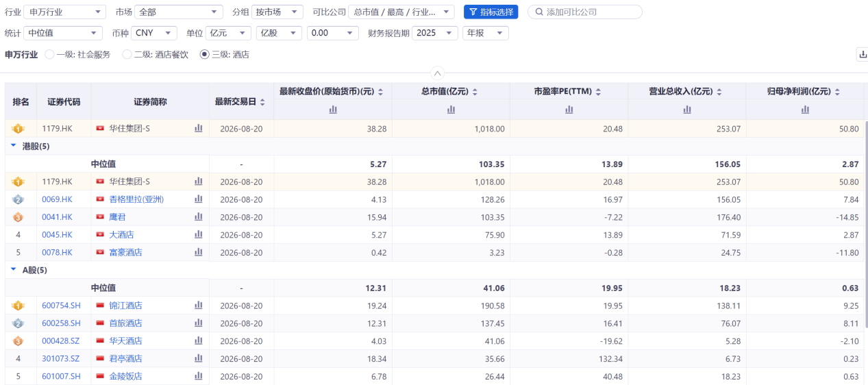868x385 pixels.
Task: Click chart icon in 鹰君 row
Action: click(199, 217)
